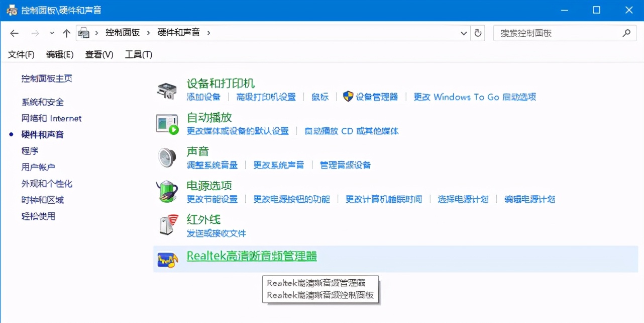Click the AutoPlay category icon
Image resolution: width=644 pixels, height=323 pixels.
click(x=167, y=124)
